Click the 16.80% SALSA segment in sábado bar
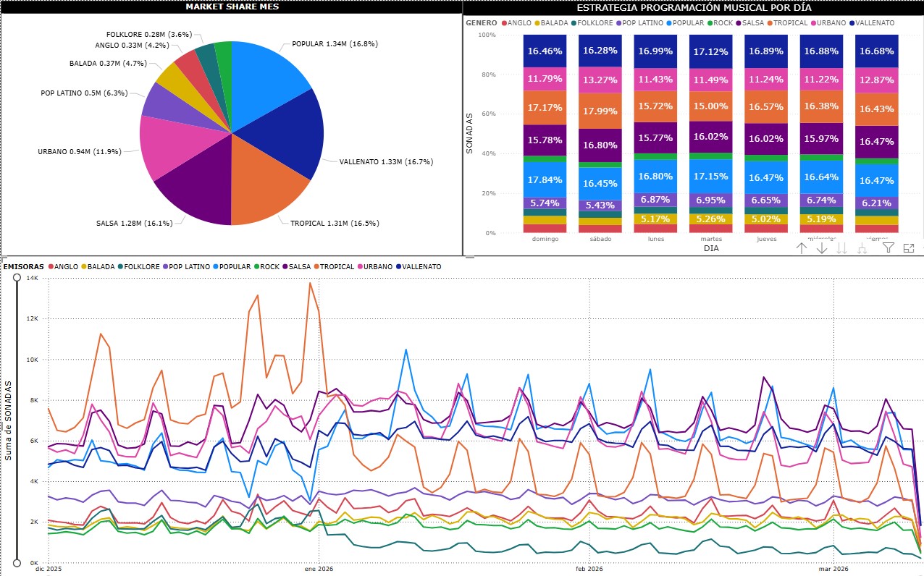Screen dimensions: 924x576 click(x=600, y=145)
